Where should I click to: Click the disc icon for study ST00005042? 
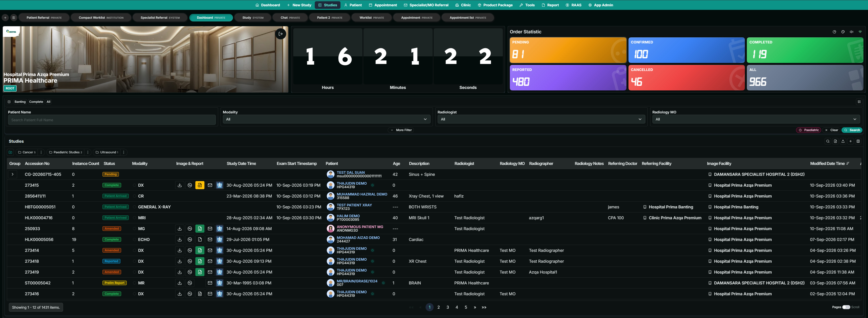pyautogui.click(x=190, y=283)
